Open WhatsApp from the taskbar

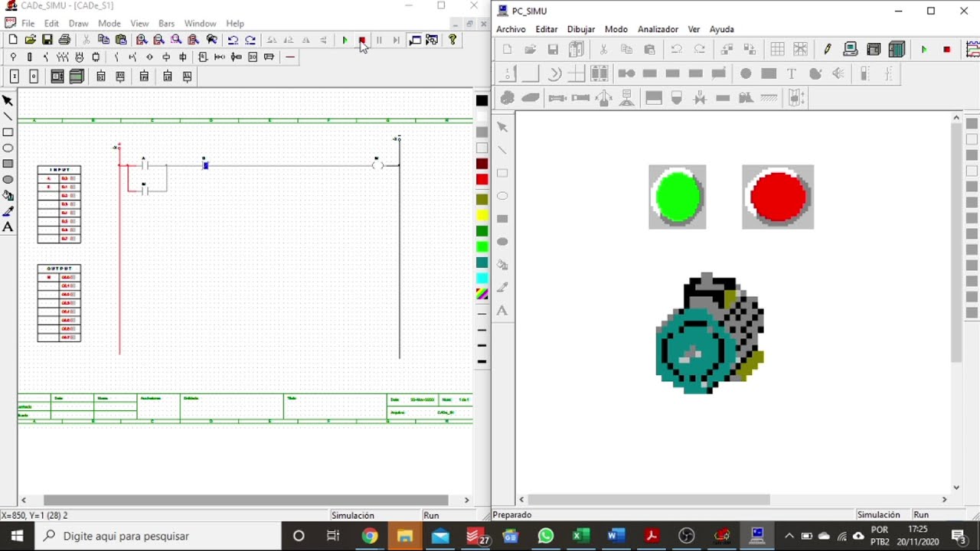pyautogui.click(x=545, y=536)
